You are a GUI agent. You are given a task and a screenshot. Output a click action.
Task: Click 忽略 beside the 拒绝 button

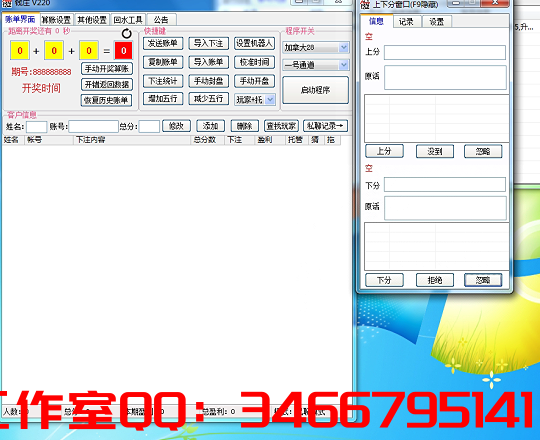coord(483,280)
